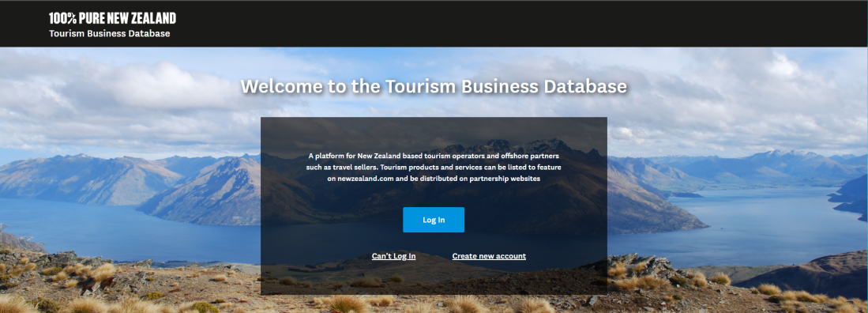
Task: Click the tussock grass at bottom left corner
Action: coord(33,299)
